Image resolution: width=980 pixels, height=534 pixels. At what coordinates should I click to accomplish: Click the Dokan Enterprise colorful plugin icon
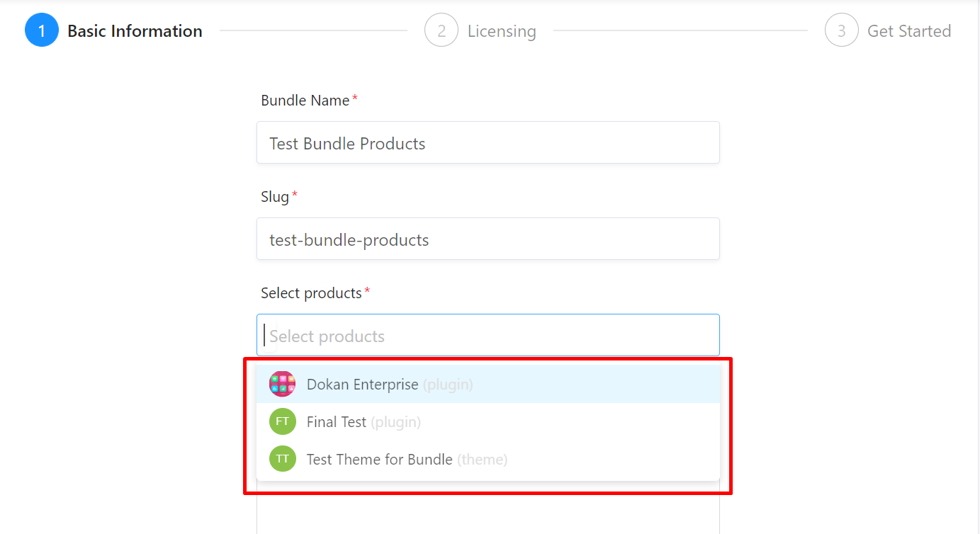[x=282, y=384]
